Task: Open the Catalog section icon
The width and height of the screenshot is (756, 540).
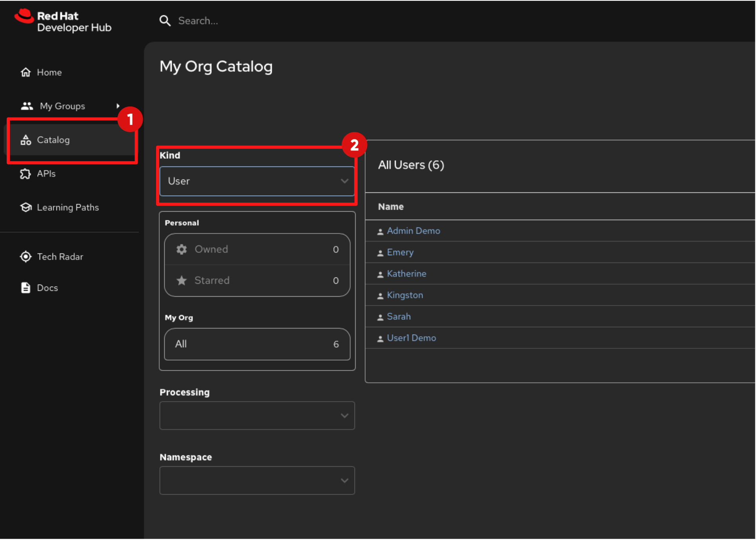Action: (25, 140)
